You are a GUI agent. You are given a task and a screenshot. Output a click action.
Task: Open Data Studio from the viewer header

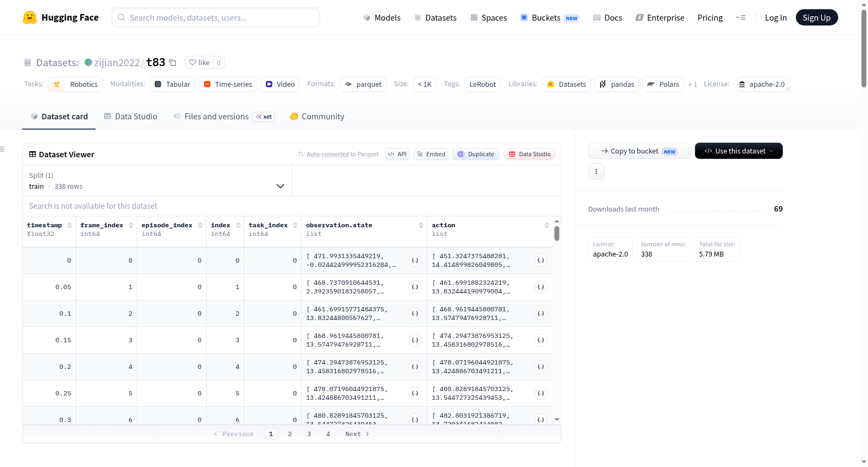coord(529,154)
